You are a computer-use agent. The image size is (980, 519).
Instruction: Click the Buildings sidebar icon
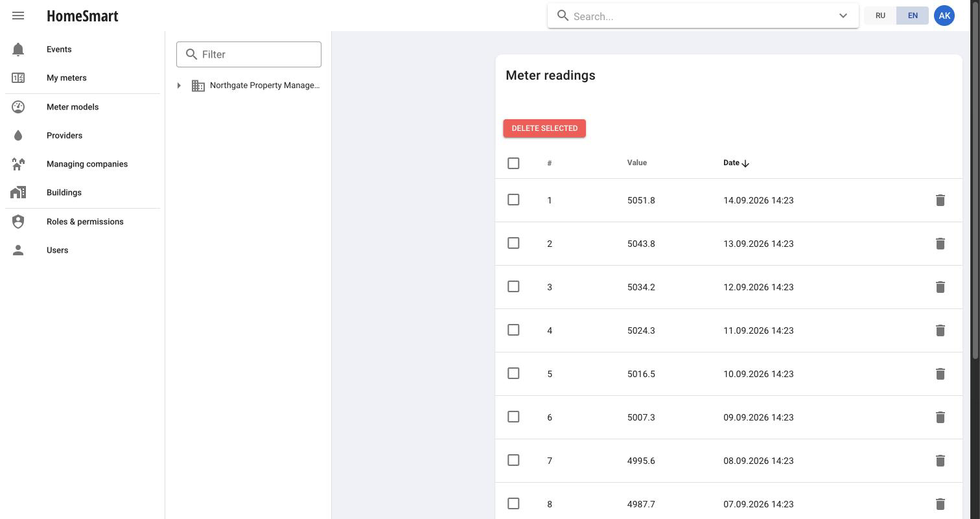pos(18,192)
